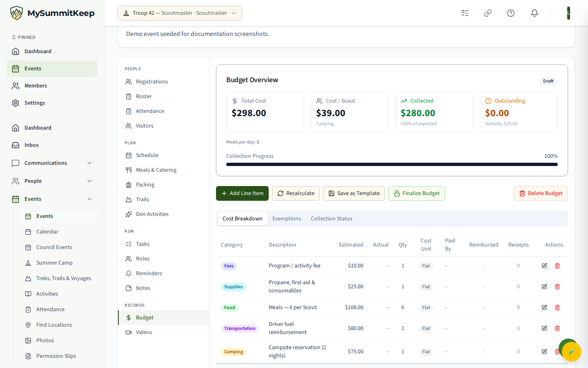
Task: Click Save as Template button
Action: point(354,193)
